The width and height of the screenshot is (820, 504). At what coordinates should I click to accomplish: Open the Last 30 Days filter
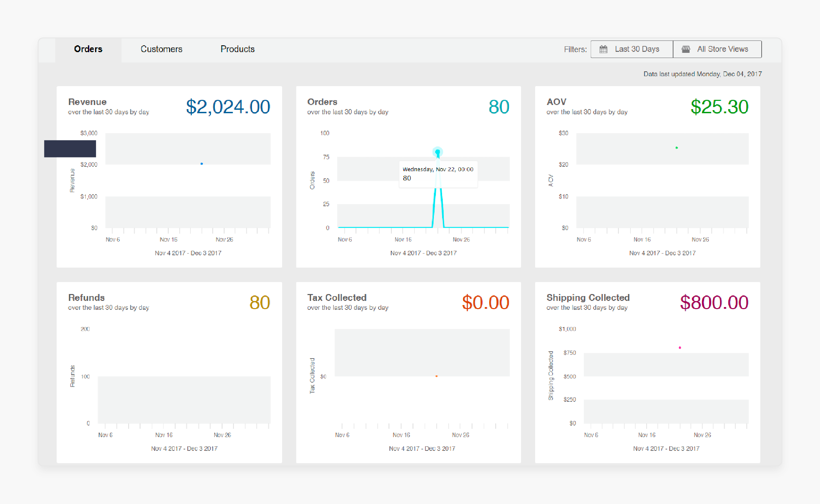point(632,49)
